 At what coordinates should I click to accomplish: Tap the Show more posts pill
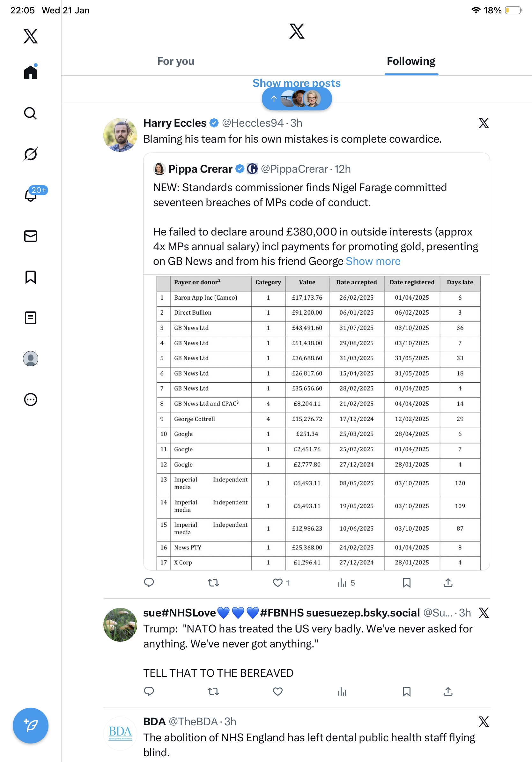[297, 99]
